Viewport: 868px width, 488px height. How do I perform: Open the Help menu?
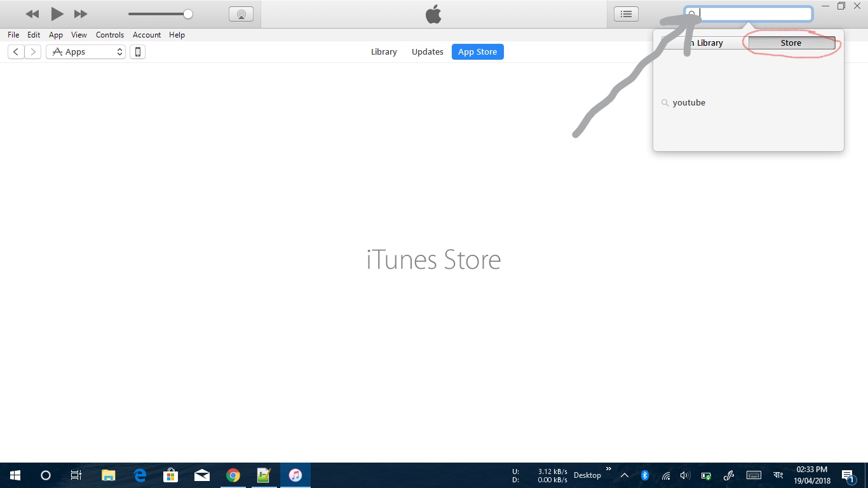tap(177, 35)
